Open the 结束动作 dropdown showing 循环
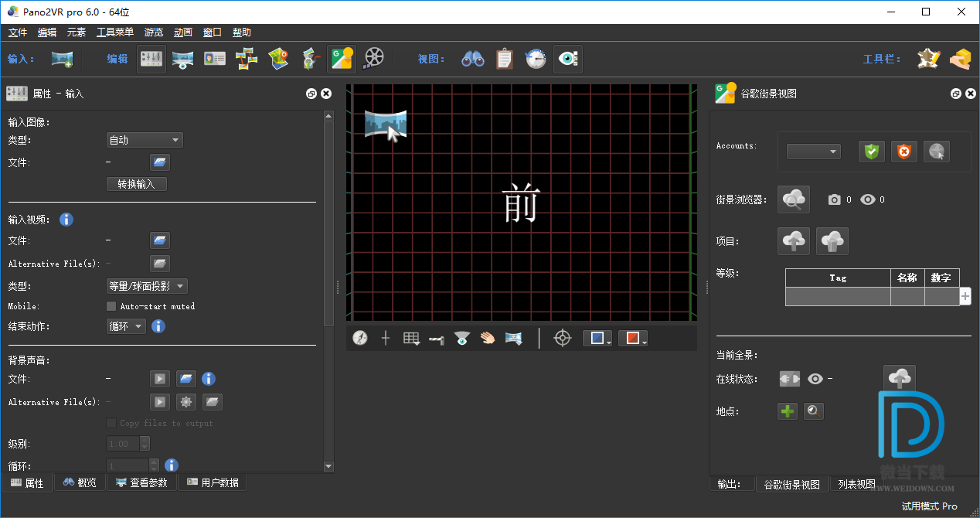 (x=126, y=326)
